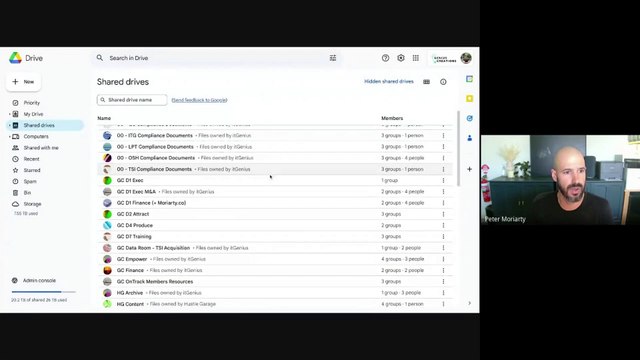640x360 pixels.
Task: Open Contacts side panel icon
Action: pyautogui.click(x=469, y=138)
